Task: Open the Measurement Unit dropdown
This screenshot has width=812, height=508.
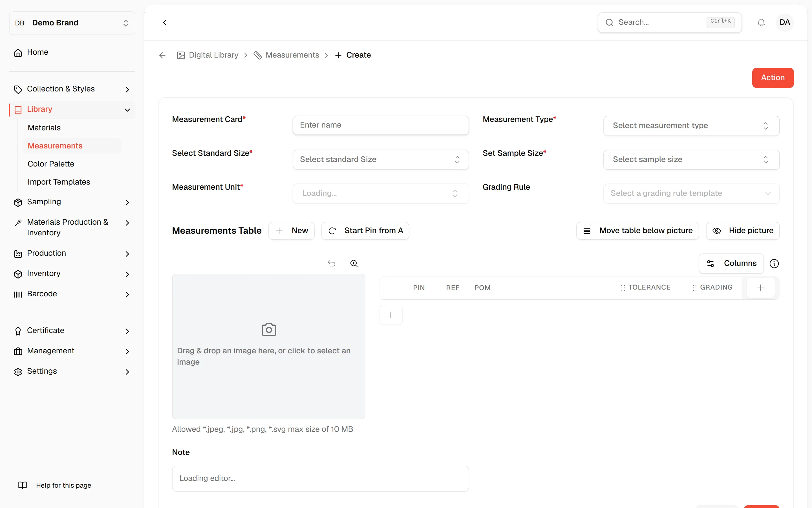Action: pos(381,194)
